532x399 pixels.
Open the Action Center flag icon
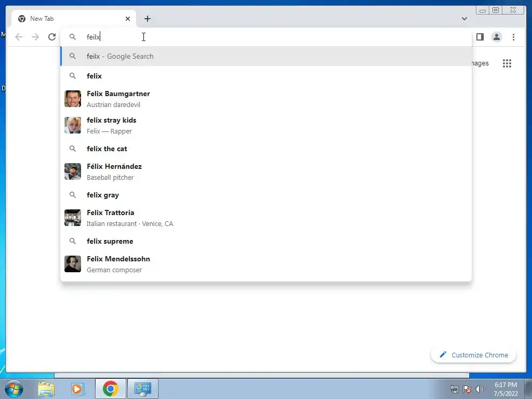click(x=467, y=389)
